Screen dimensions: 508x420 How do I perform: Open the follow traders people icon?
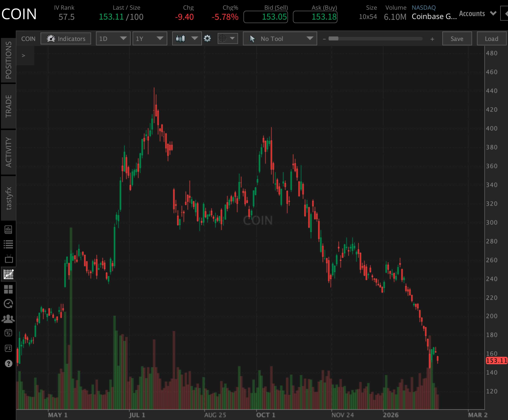(8, 319)
